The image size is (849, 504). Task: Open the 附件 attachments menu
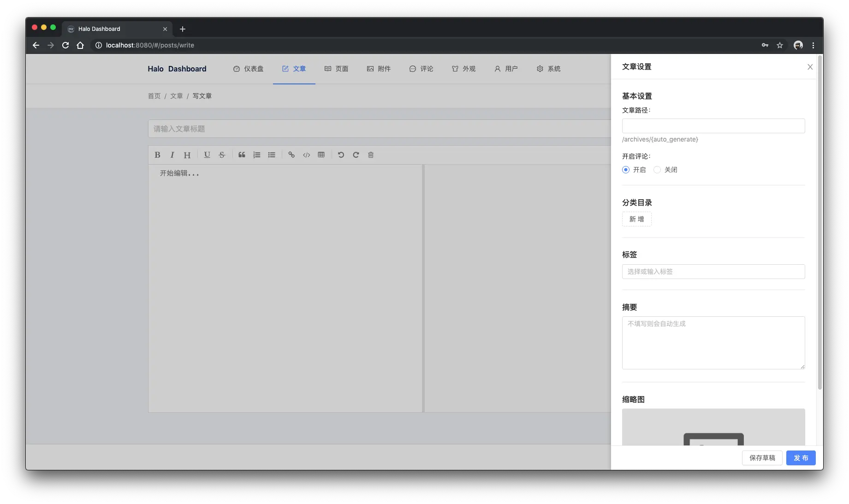click(379, 69)
